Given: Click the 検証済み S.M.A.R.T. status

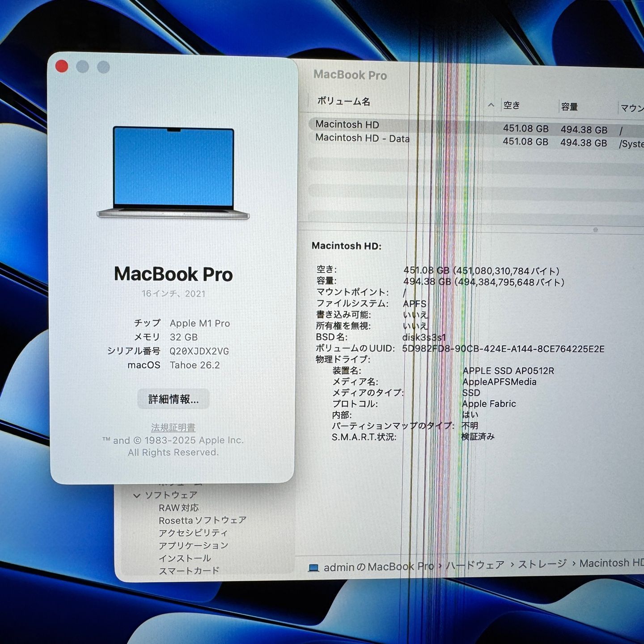Looking at the screenshot, I should [x=478, y=436].
